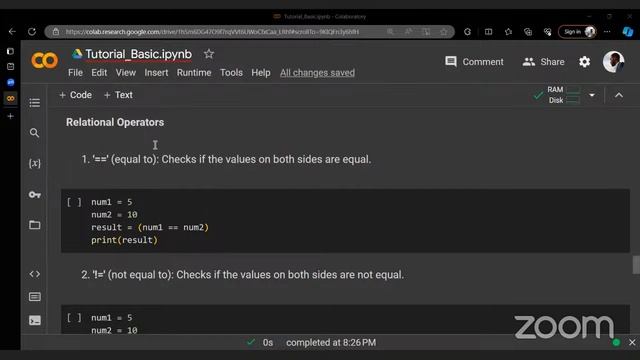This screenshot has width=640, height=360.
Task: Open the Insert menu
Action: (156, 73)
